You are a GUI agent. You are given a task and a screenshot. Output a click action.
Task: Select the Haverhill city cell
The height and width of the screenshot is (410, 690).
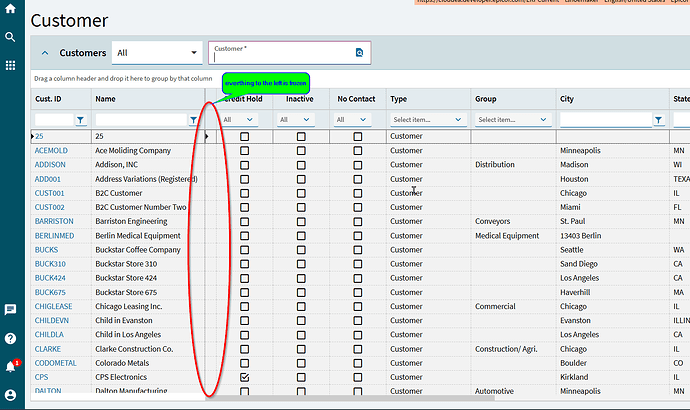coord(575,292)
